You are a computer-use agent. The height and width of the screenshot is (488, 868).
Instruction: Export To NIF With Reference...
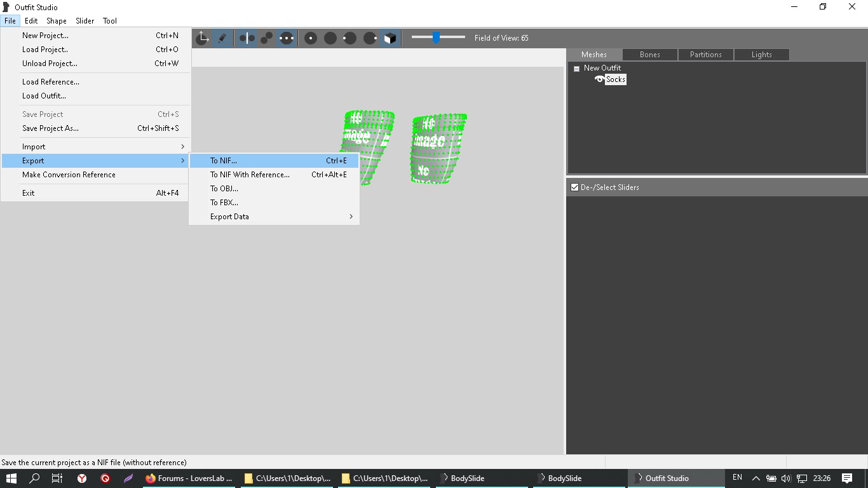[x=275, y=175]
